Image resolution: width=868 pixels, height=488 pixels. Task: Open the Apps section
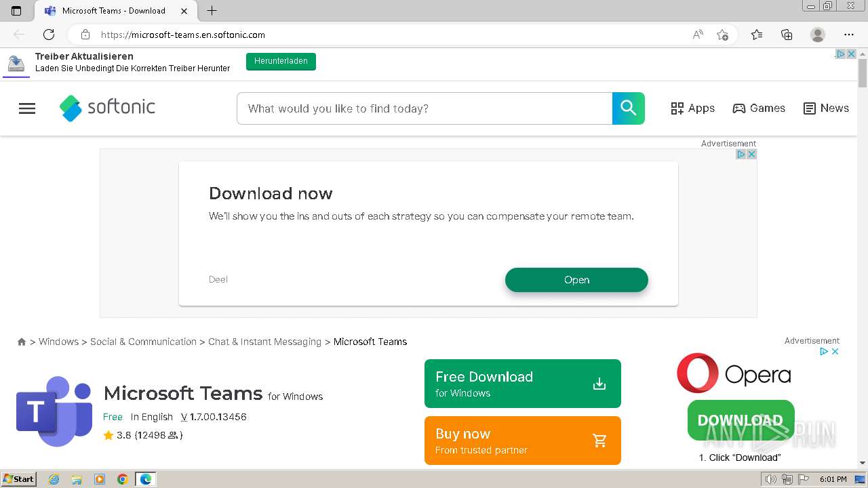[x=692, y=108]
